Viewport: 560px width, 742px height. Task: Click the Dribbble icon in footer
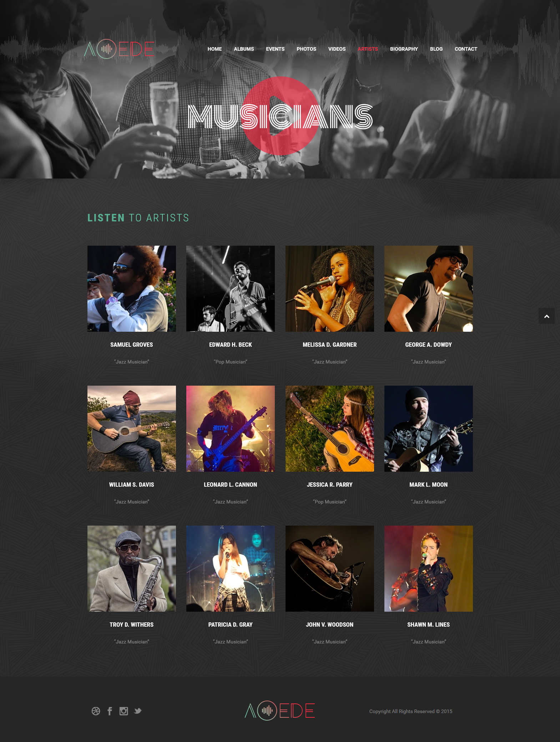(96, 711)
